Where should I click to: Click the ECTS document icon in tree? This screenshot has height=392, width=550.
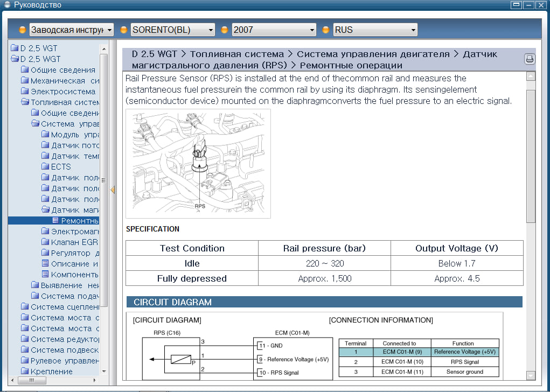point(46,167)
